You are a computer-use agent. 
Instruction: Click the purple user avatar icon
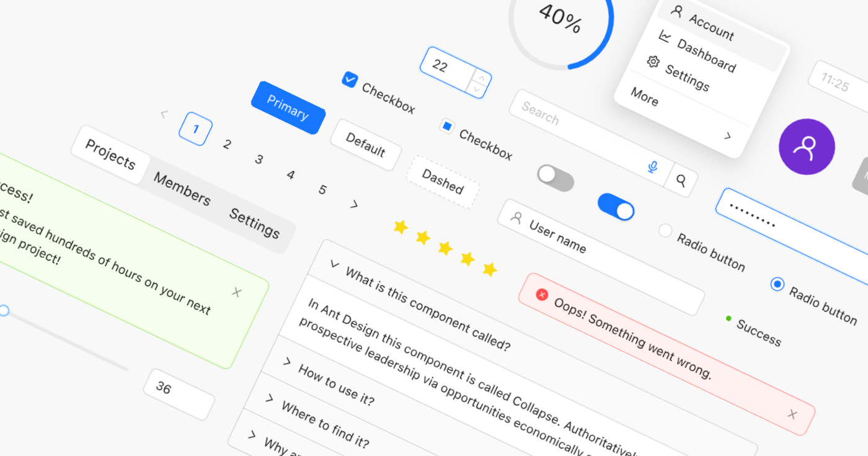(x=807, y=146)
